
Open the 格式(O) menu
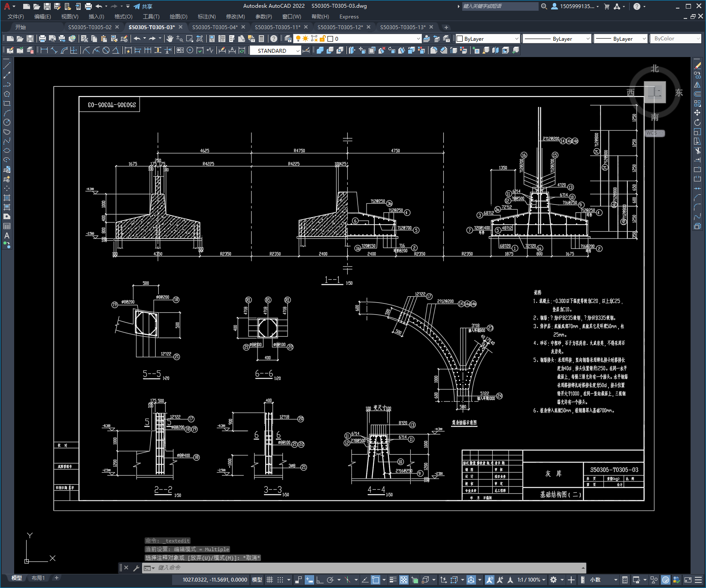point(124,17)
